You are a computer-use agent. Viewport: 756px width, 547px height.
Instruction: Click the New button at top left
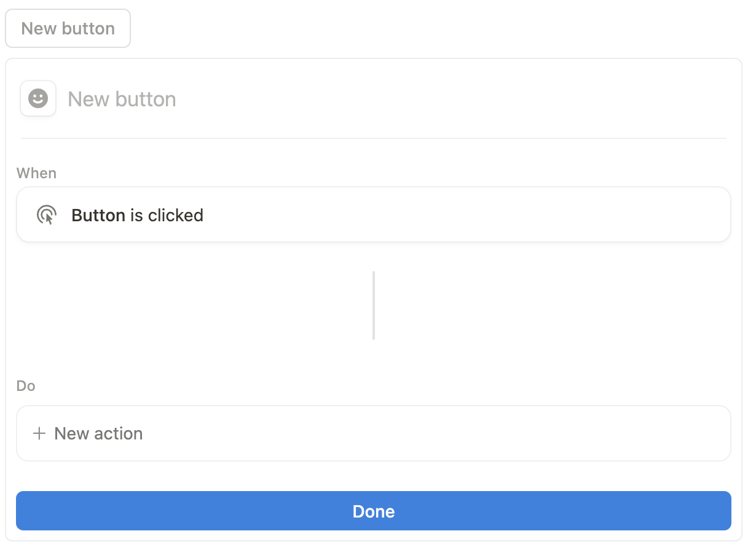click(68, 28)
